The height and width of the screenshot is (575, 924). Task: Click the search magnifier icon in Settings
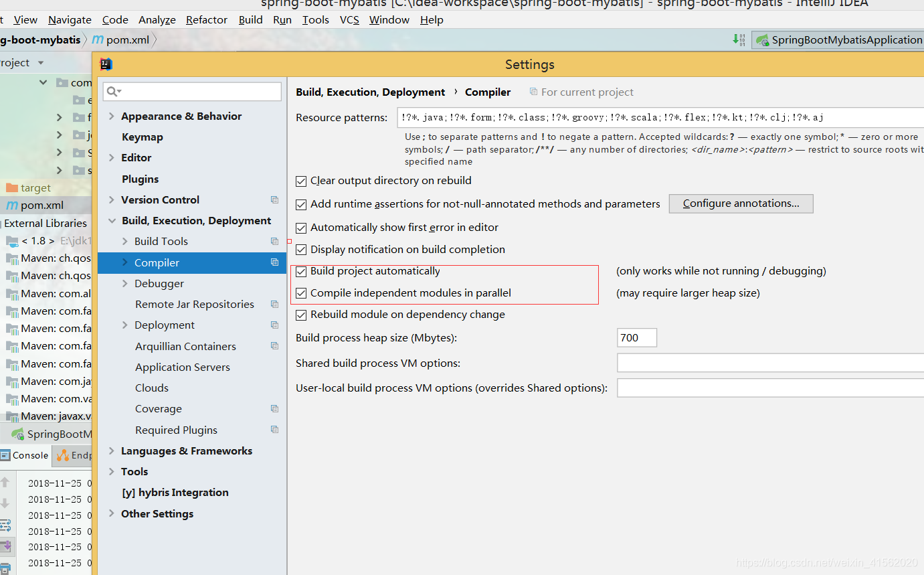click(x=112, y=91)
